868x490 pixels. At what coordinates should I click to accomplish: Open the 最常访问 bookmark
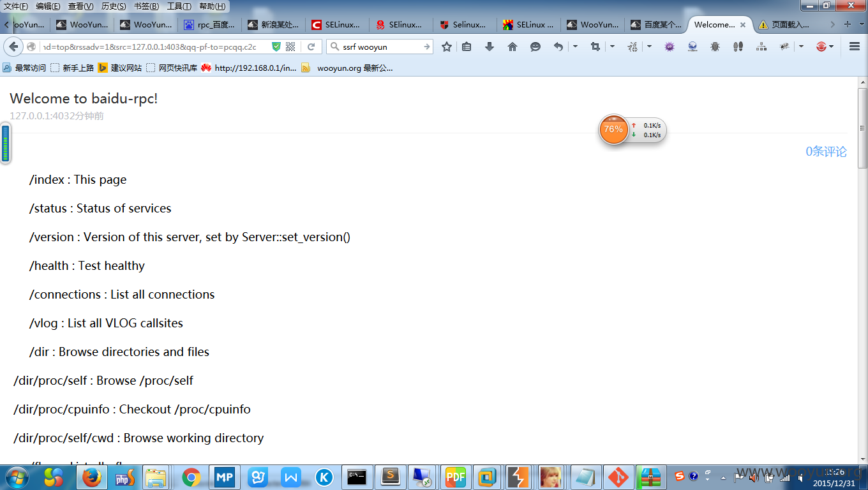coord(24,68)
